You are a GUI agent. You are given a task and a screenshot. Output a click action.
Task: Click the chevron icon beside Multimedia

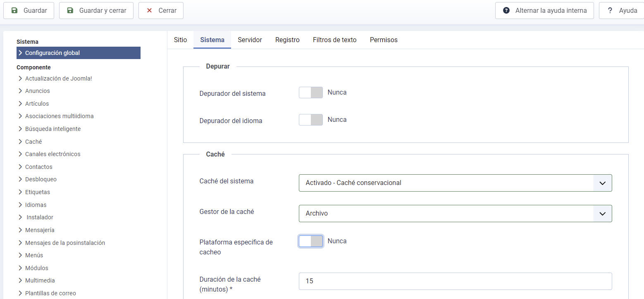20,280
